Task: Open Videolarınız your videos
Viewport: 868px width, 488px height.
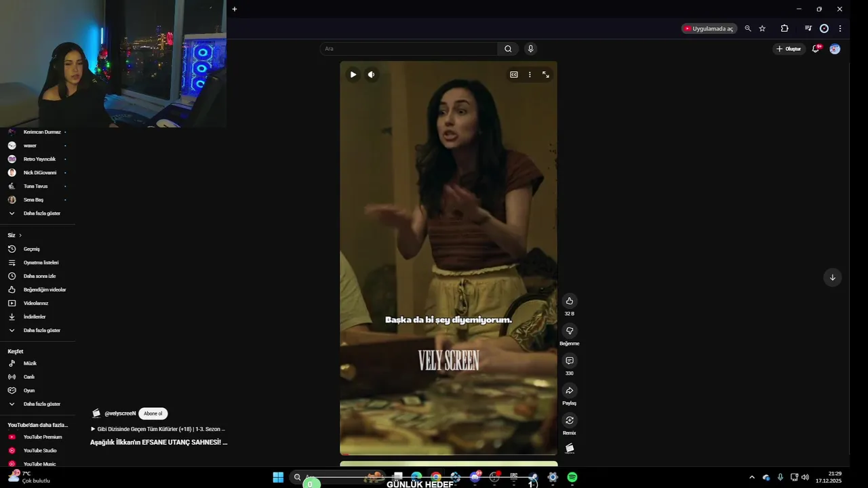Action: pyautogui.click(x=37, y=303)
